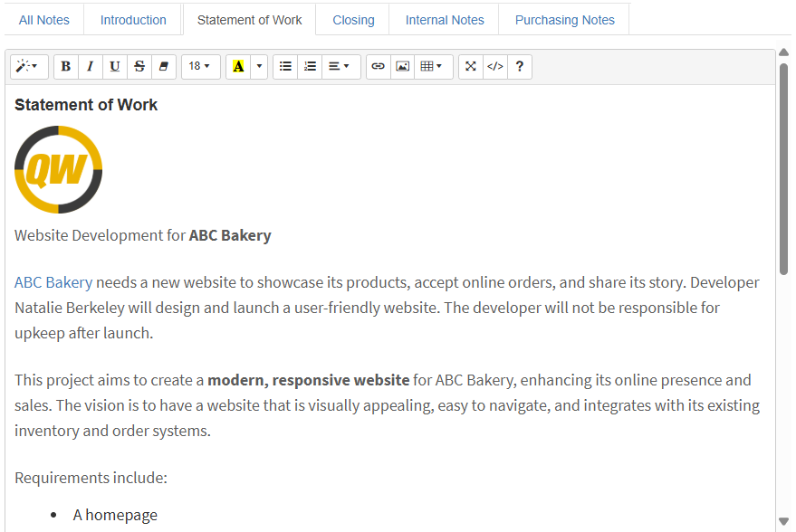The height and width of the screenshot is (532, 796).
Task: Toggle italic text formatting
Action: click(x=91, y=67)
